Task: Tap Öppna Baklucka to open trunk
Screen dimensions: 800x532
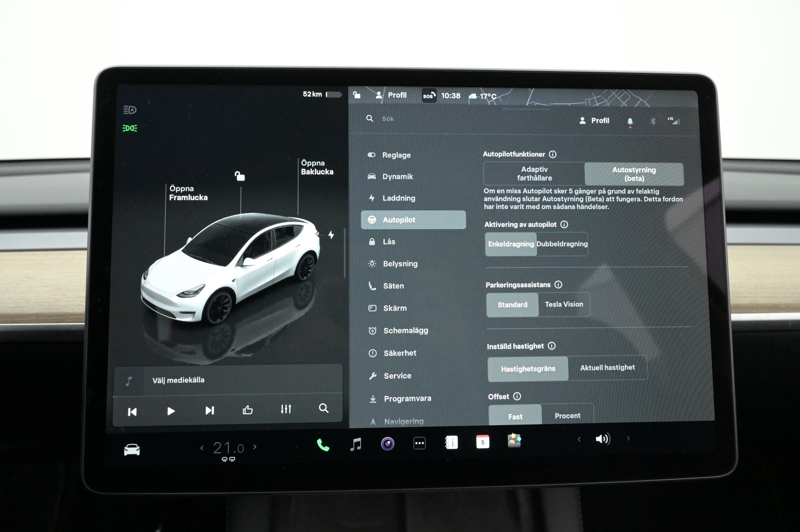Action: point(317,167)
